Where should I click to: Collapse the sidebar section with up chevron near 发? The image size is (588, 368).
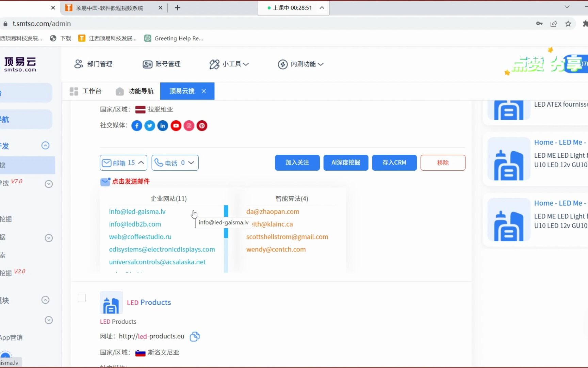tap(45, 145)
